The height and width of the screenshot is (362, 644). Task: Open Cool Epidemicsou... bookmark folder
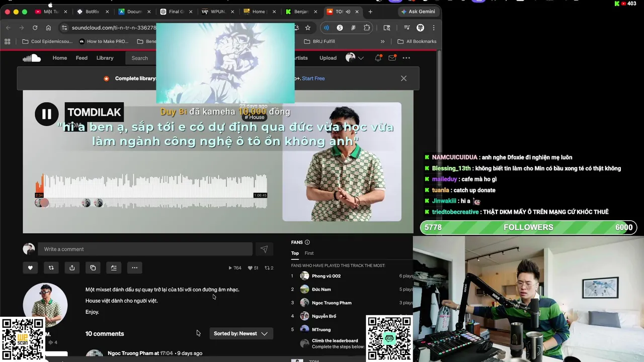[x=48, y=42]
